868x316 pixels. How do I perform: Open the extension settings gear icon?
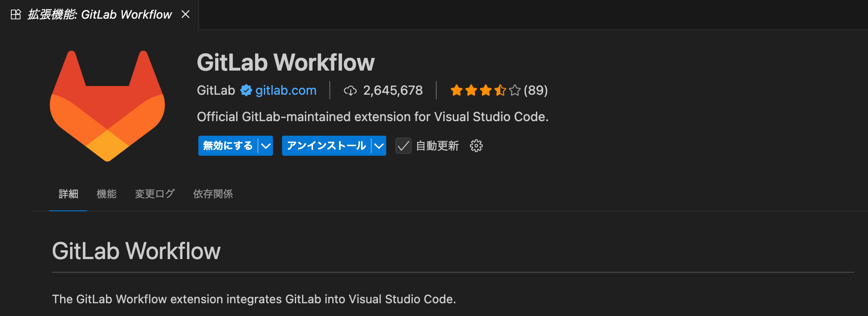click(476, 146)
